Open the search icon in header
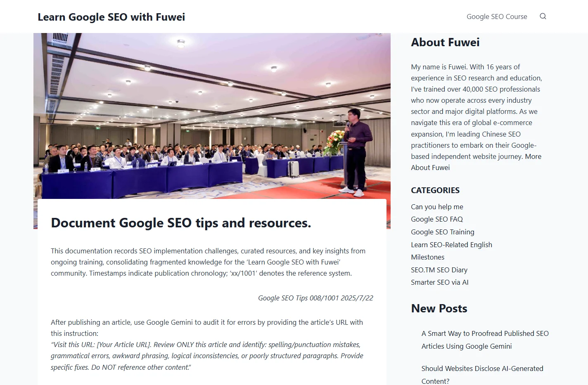588x385 pixels. coord(543,17)
